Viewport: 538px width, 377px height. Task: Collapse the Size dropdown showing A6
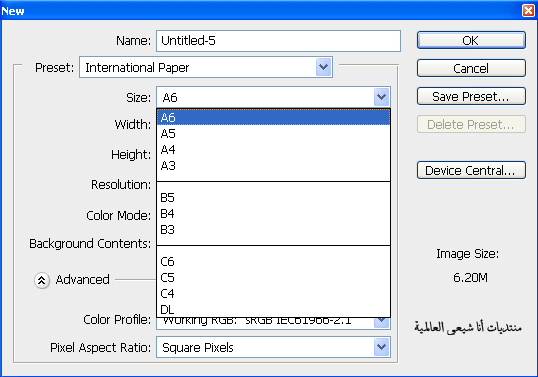(273, 97)
